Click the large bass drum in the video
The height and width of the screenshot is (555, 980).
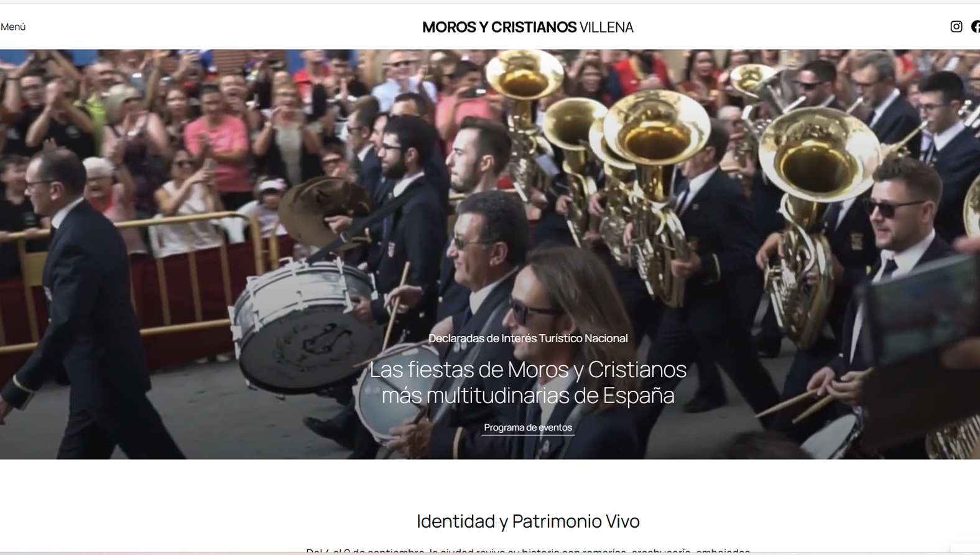pyautogui.click(x=305, y=327)
